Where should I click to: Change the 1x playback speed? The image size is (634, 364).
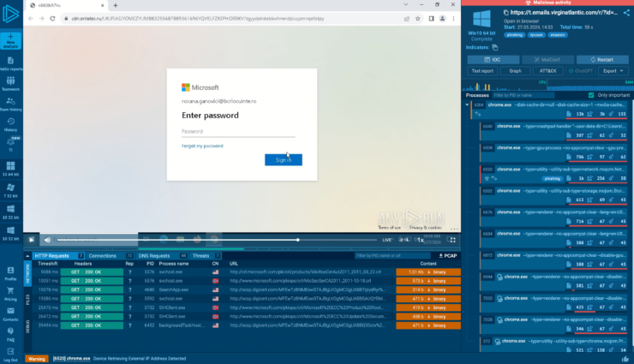(x=421, y=240)
